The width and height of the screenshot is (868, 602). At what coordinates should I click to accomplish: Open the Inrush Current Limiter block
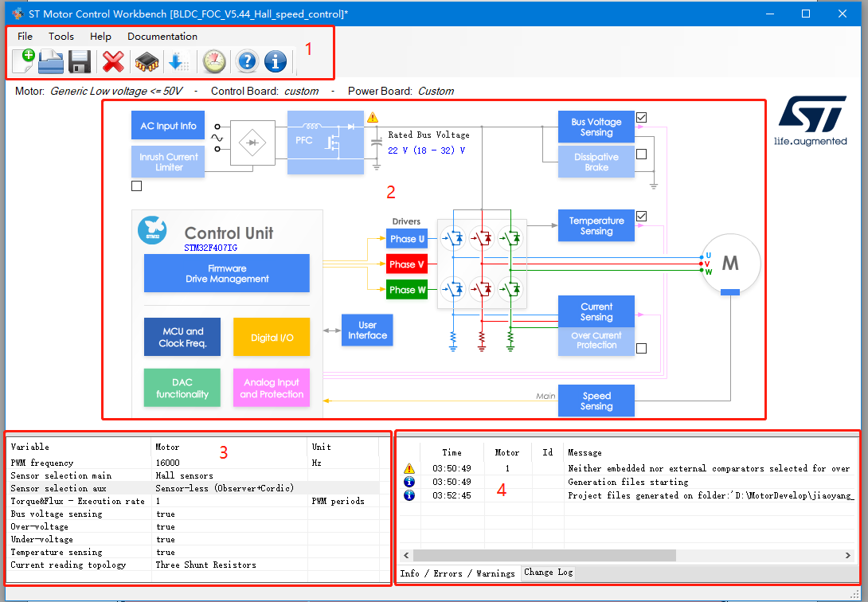point(168,162)
